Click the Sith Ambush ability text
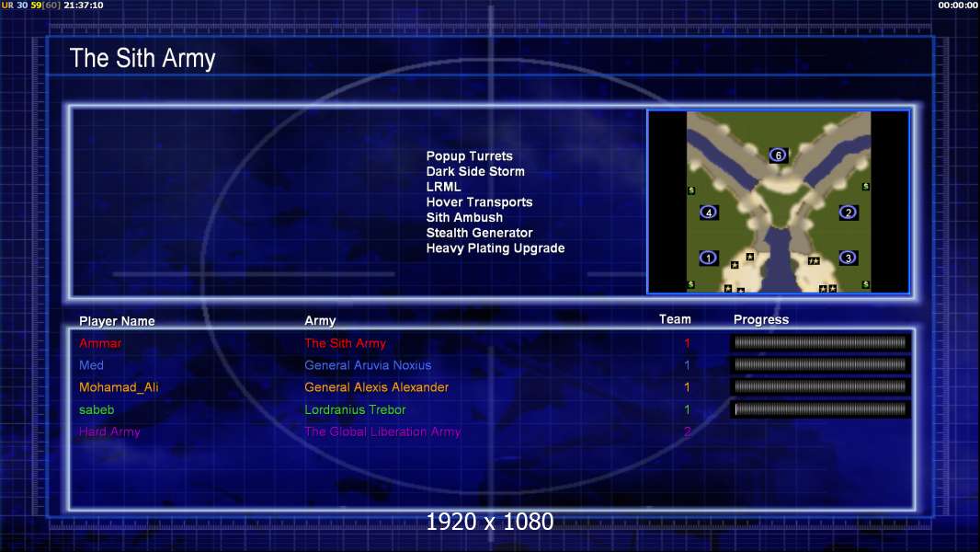This screenshot has height=552, width=980. click(x=464, y=217)
